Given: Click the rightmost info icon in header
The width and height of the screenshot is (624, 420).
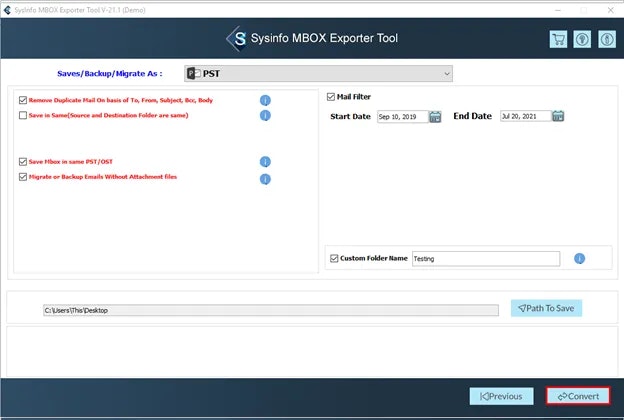Looking at the screenshot, I should point(607,39).
